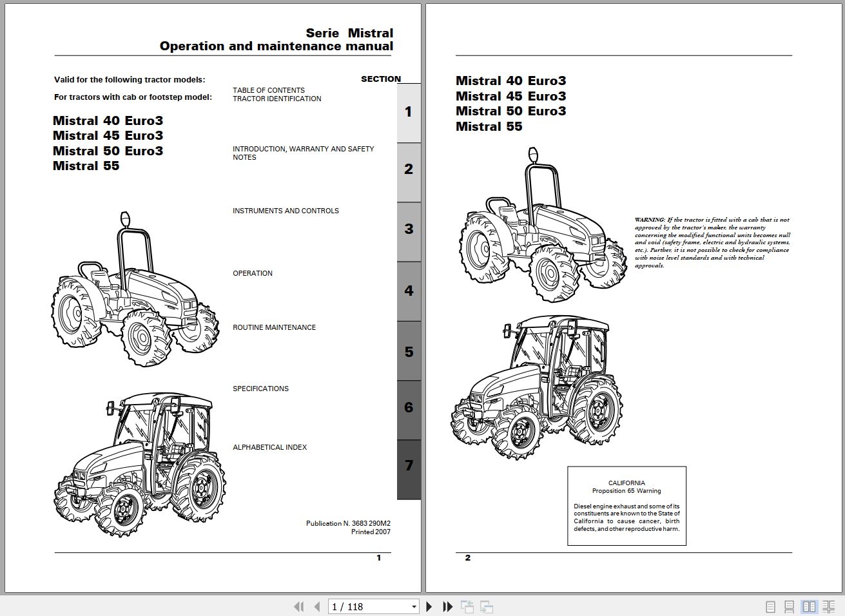Click the TABLE OF CONTENTS entry
The image size is (845, 616).
[269, 90]
